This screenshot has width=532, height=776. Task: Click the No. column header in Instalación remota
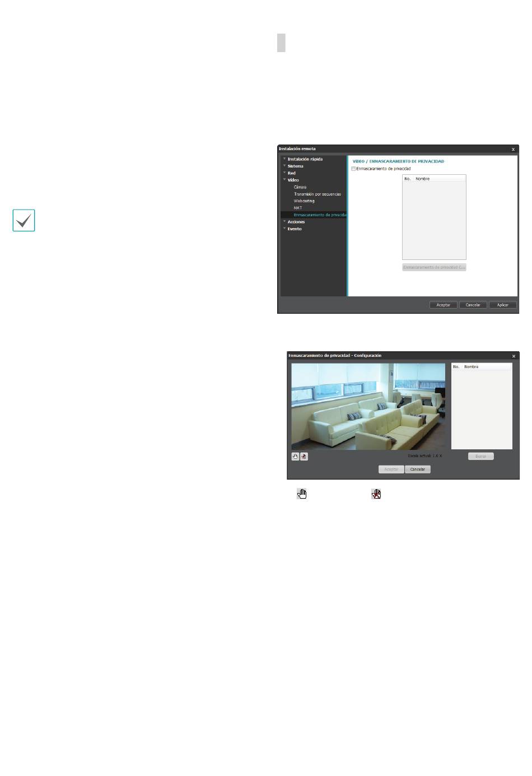[408, 179]
